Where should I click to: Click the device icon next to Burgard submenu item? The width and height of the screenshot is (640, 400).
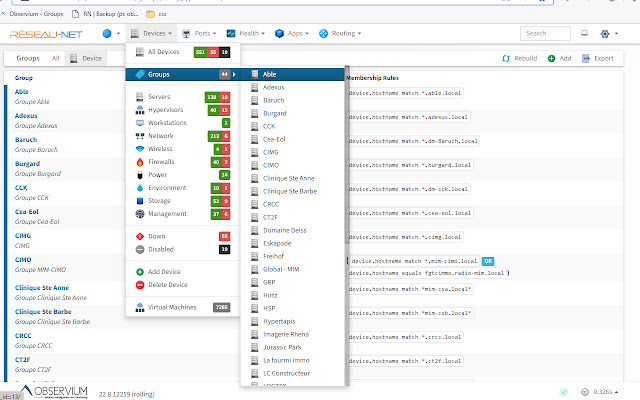(254, 113)
